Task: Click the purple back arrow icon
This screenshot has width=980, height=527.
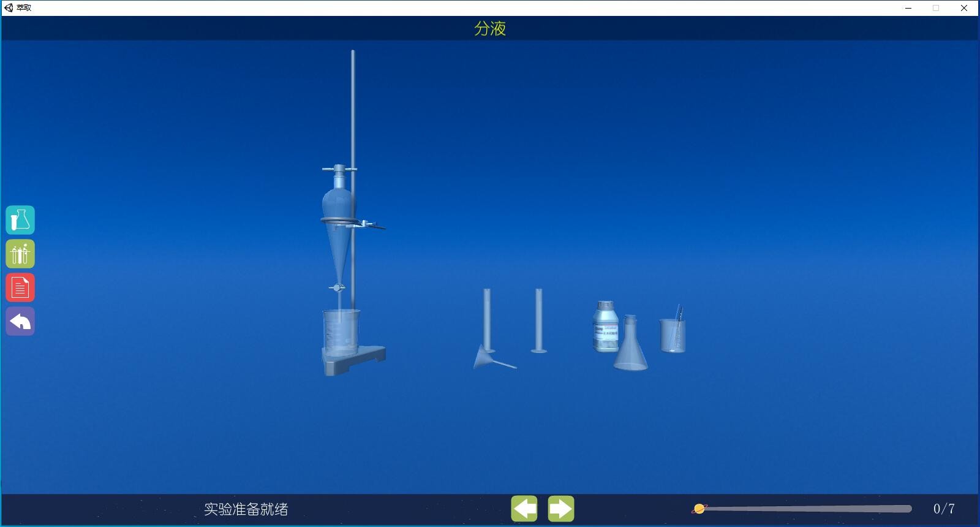Action: [x=20, y=321]
